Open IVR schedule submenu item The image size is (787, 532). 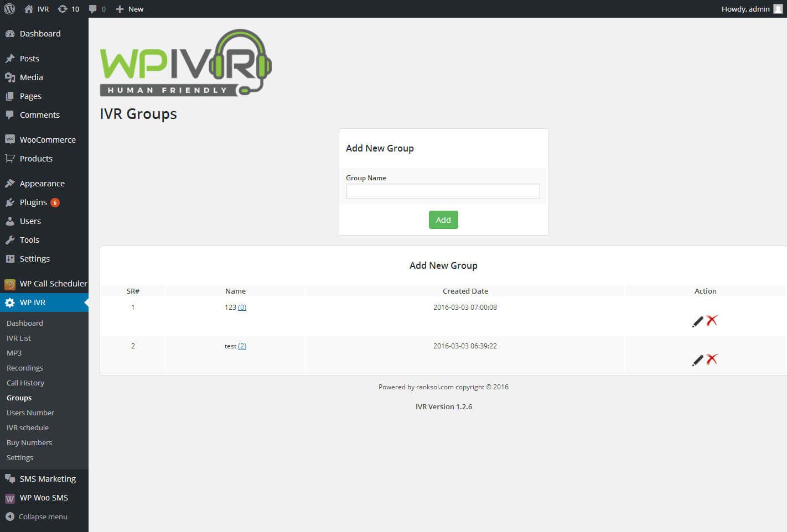(28, 427)
